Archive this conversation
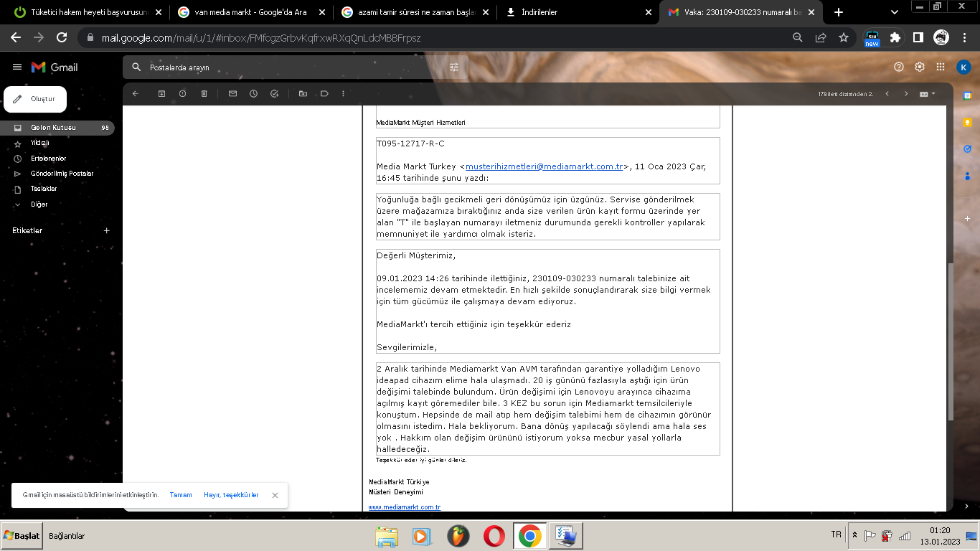This screenshot has height=551, width=980. [x=161, y=93]
